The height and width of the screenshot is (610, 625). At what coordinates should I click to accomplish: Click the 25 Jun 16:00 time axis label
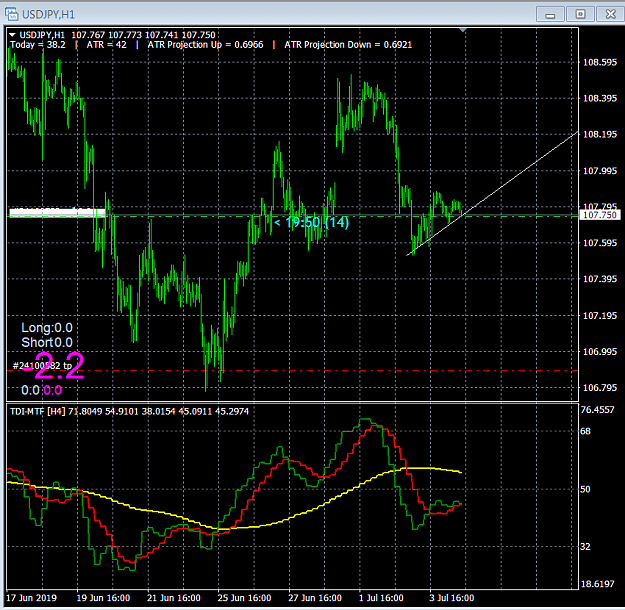click(244, 598)
